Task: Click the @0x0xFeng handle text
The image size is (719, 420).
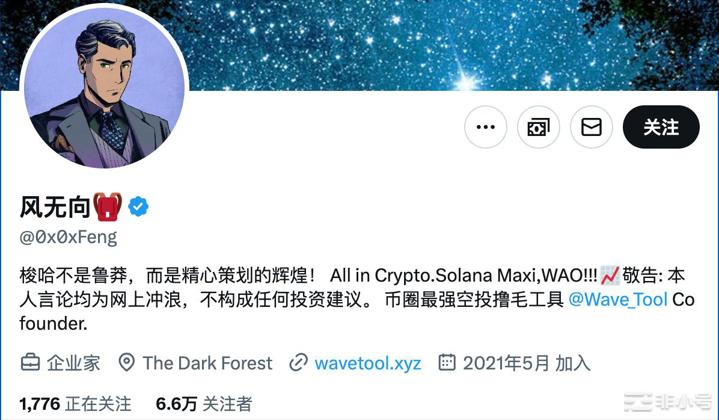Action: pyautogui.click(x=68, y=238)
